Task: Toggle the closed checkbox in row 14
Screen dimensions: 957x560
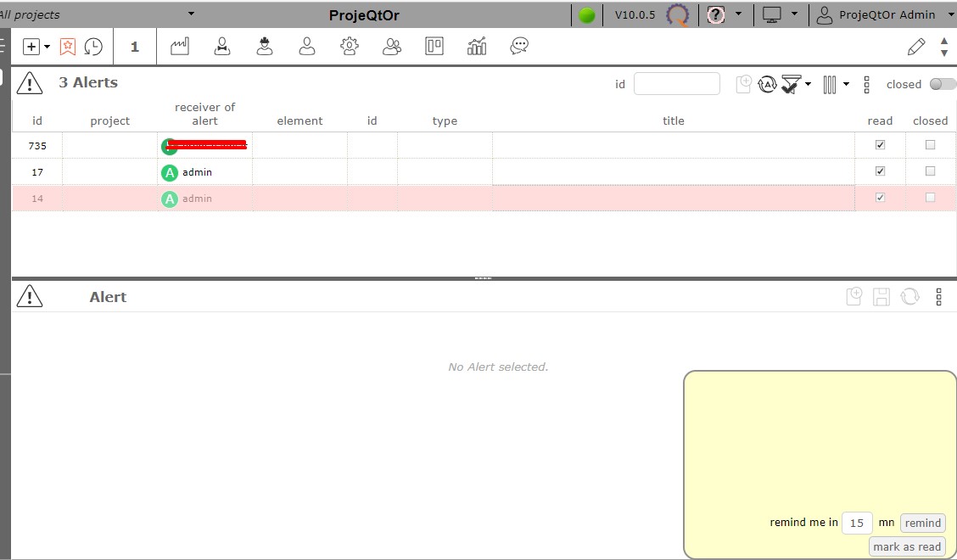Action: (x=930, y=197)
